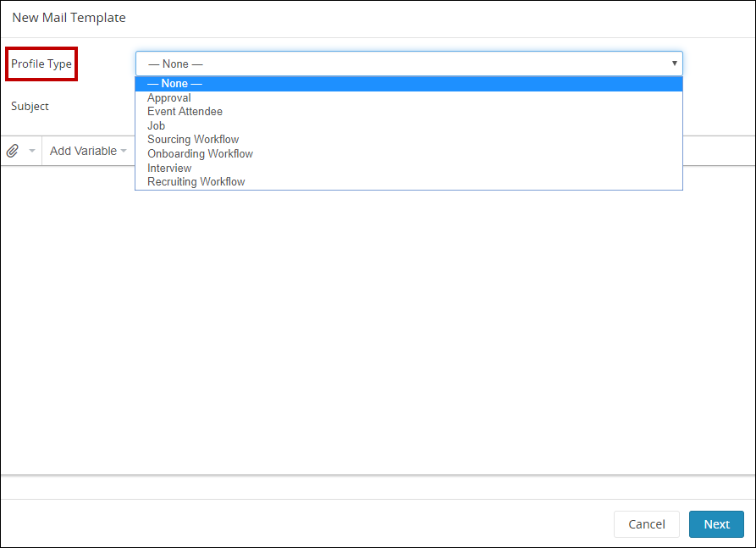Select Job in the dropdown list
The width and height of the screenshot is (756, 548).
(409, 126)
